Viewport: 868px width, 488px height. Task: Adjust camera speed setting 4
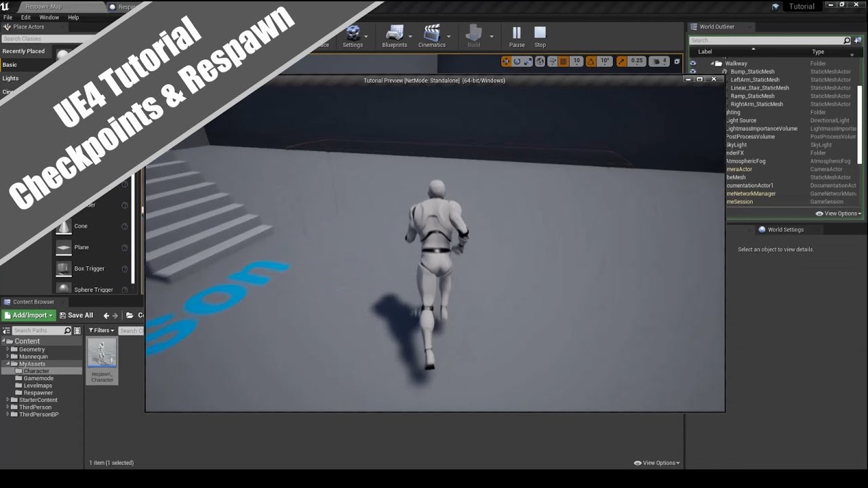point(660,61)
